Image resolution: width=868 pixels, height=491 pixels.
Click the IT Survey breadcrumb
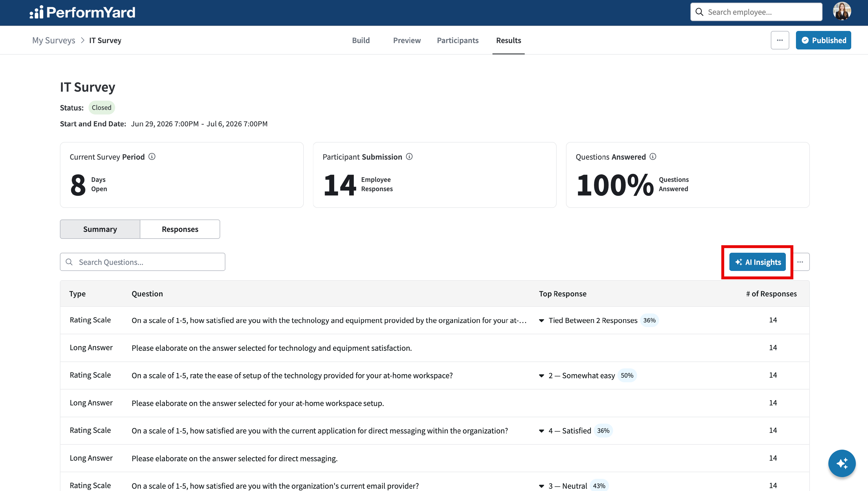tap(105, 40)
